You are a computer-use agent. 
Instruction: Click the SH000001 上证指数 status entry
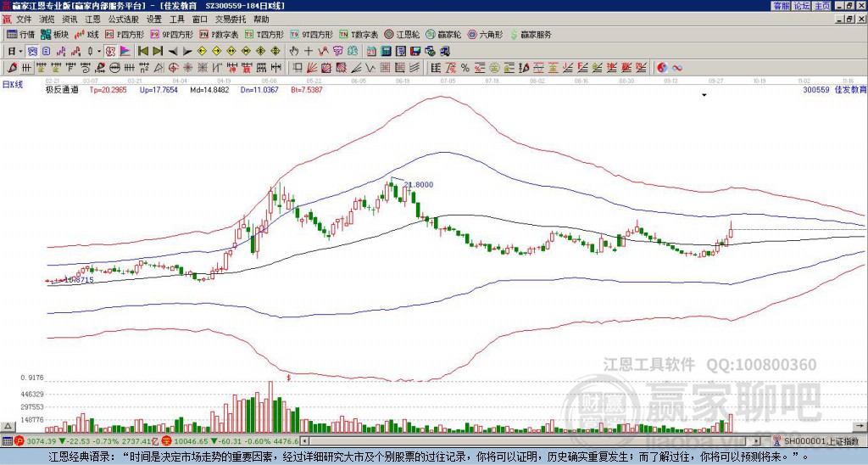pyautogui.click(x=821, y=441)
